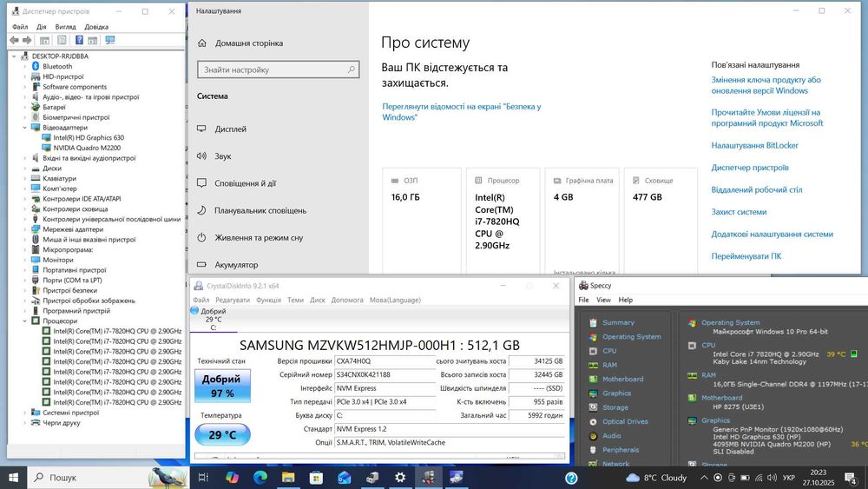Collapse the Процесори category
Screen dimensions: 868x489
(25, 320)
